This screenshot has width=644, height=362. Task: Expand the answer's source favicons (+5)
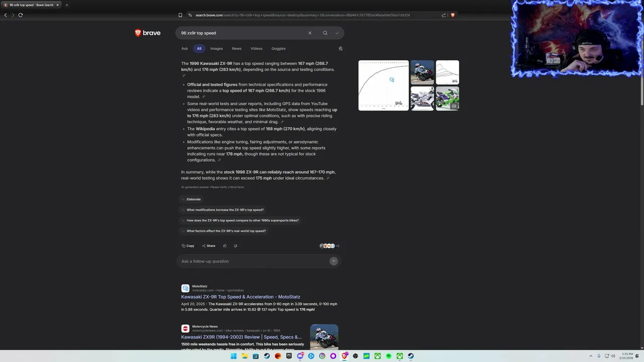330,246
